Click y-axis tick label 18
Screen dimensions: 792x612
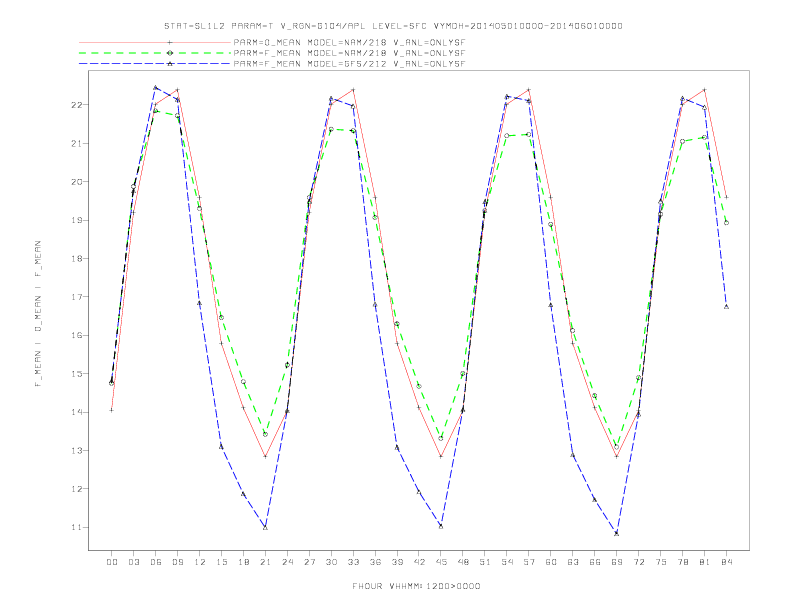click(x=76, y=259)
